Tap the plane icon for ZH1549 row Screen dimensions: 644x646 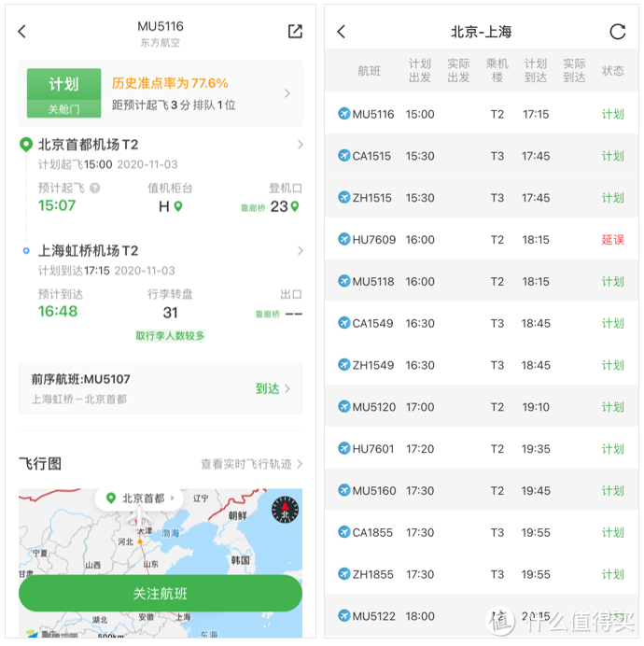pyautogui.click(x=343, y=365)
